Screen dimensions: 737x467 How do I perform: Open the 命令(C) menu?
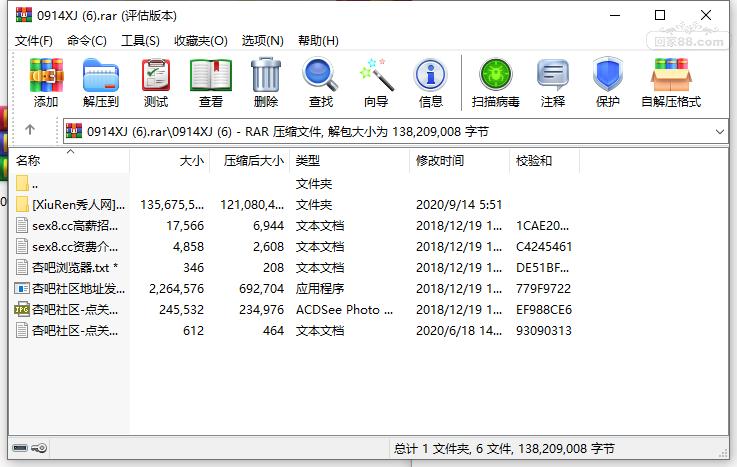point(86,41)
